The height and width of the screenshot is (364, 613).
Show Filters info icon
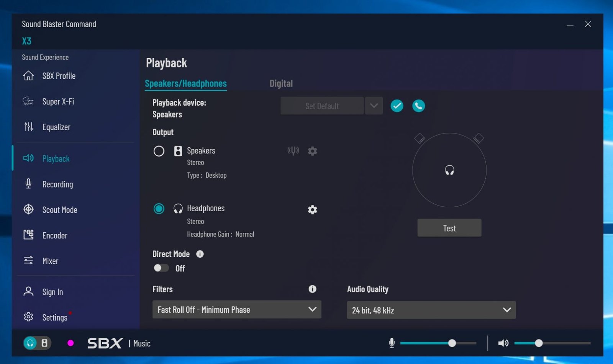click(x=313, y=289)
